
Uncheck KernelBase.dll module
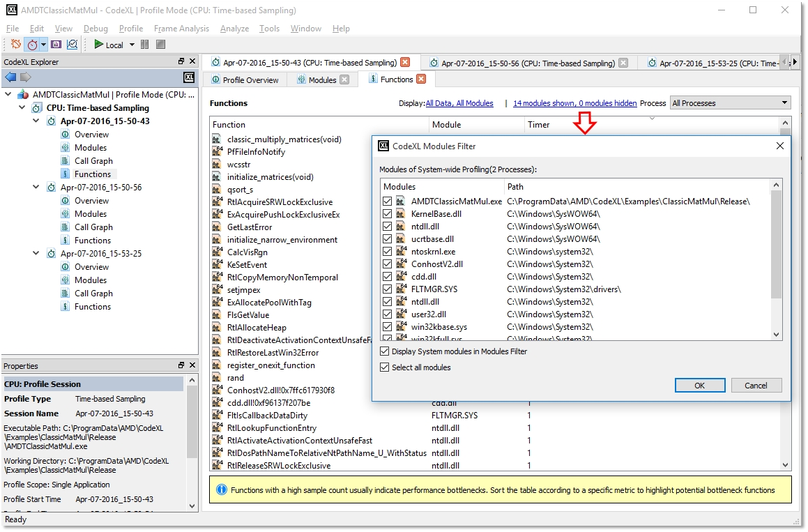pos(388,213)
